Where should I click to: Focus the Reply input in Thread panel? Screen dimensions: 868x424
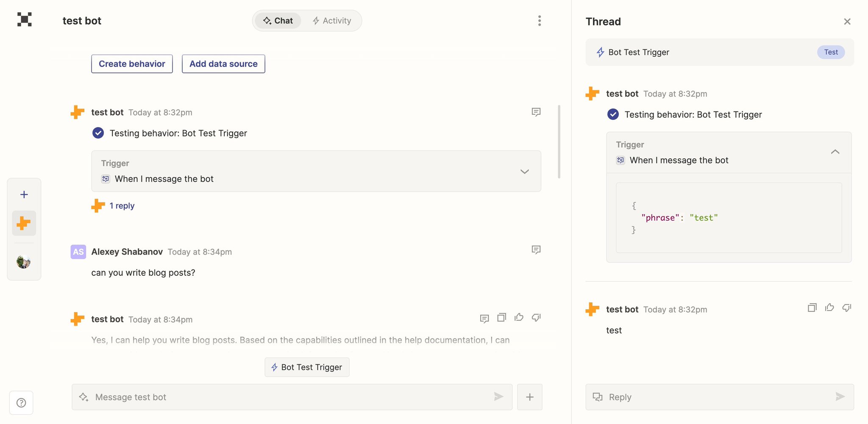click(720, 397)
